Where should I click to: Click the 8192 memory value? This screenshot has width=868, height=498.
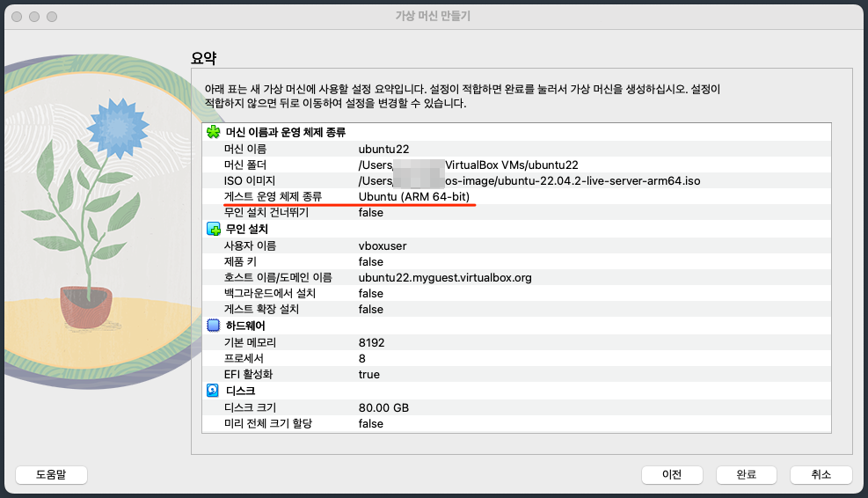[371, 343]
